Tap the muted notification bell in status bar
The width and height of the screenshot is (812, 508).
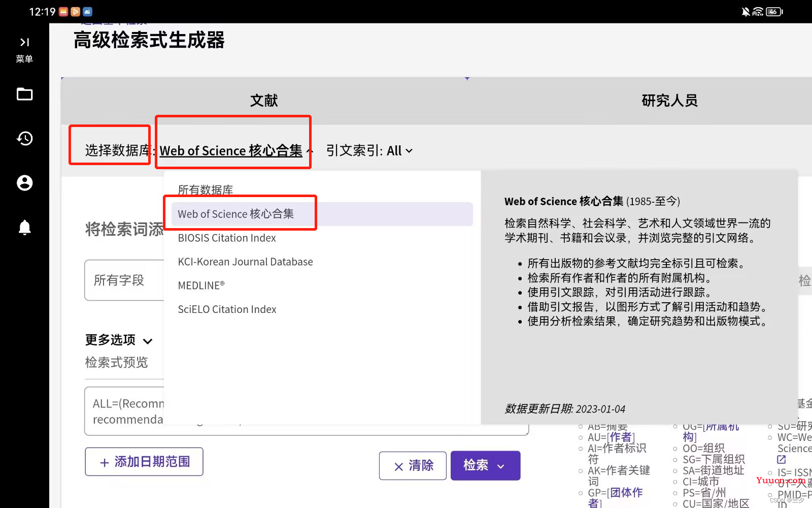tap(746, 12)
